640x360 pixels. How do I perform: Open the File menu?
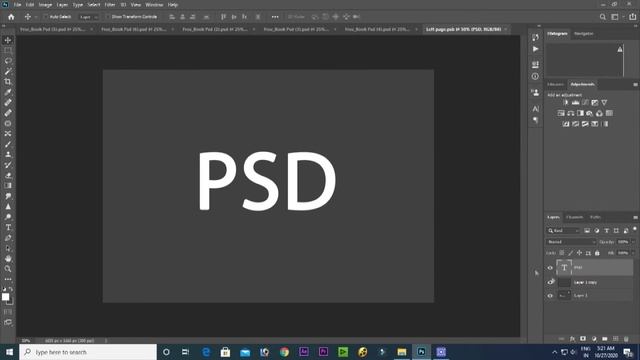[x=18, y=4]
